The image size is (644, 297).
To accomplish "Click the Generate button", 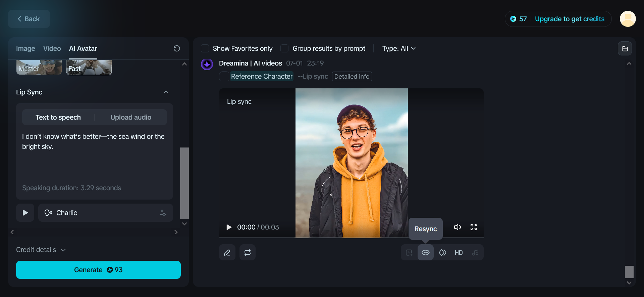I will click(98, 270).
